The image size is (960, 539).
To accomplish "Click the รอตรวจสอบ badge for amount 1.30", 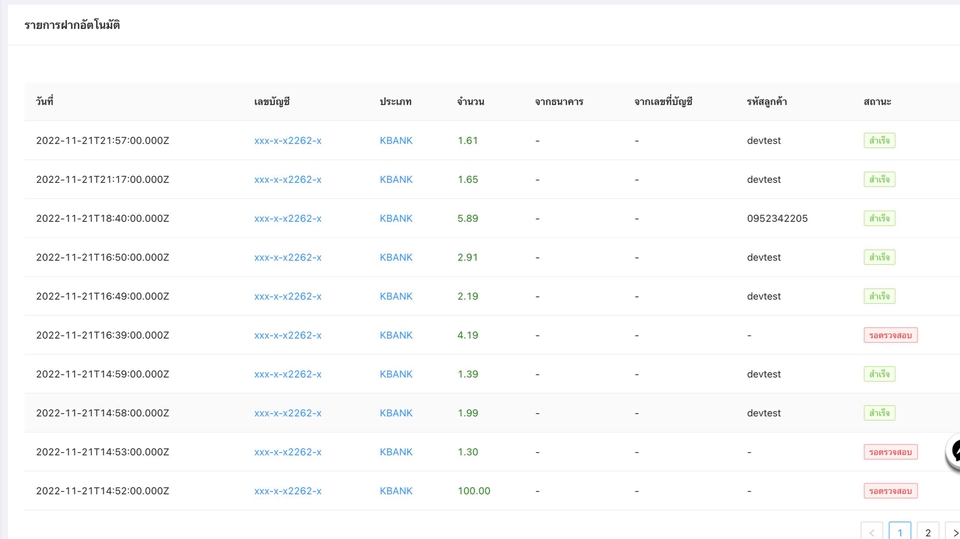I will pyautogui.click(x=890, y=452).
